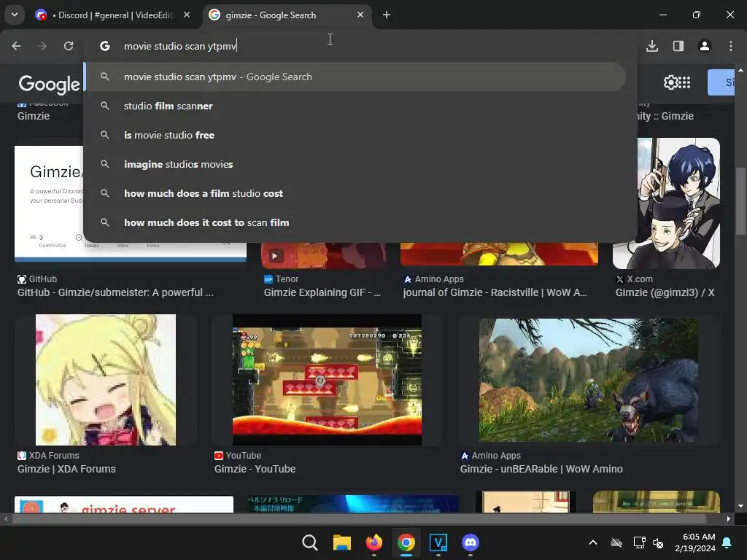Switch to the gimzie - Google Search tab

point(287,15)
